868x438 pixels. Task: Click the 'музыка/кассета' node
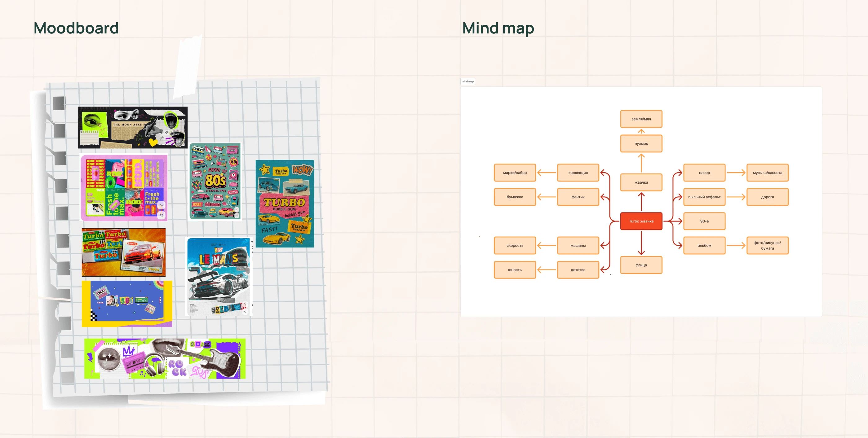pyautogui.click(x=767, y=173)
